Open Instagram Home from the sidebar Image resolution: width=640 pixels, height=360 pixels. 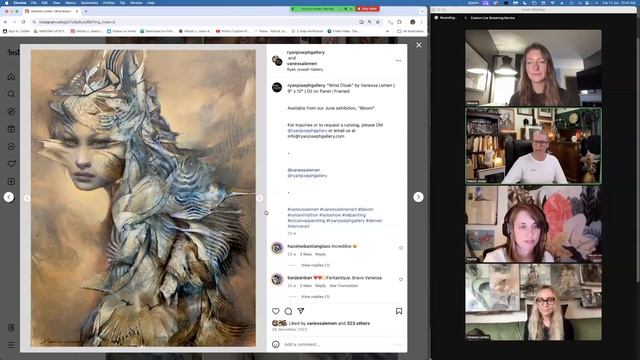click(11, 76)
